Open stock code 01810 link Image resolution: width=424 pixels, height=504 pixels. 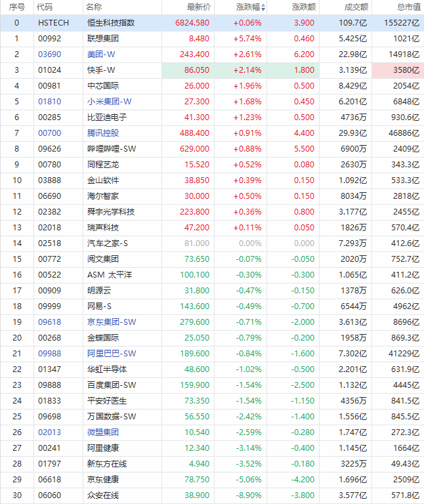[x=49, y=102]
